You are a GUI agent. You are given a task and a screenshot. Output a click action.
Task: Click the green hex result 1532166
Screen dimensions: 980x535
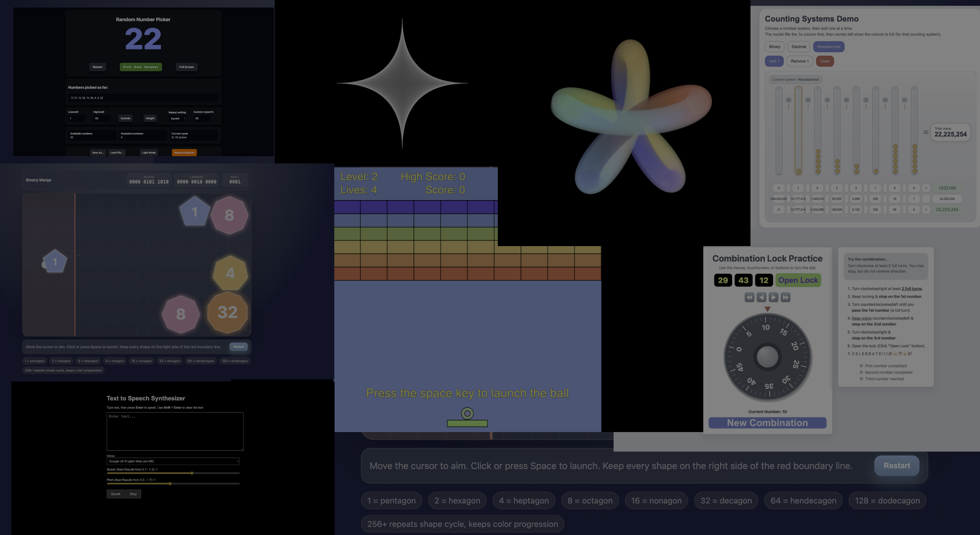(947, 188)
